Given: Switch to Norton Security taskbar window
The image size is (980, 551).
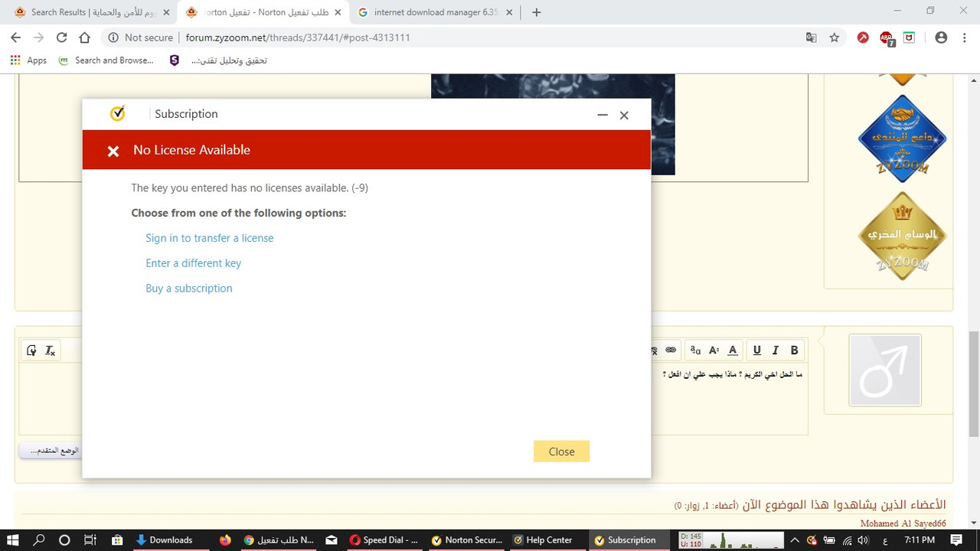Looking at the screenshot, I should tap(466, 540).
